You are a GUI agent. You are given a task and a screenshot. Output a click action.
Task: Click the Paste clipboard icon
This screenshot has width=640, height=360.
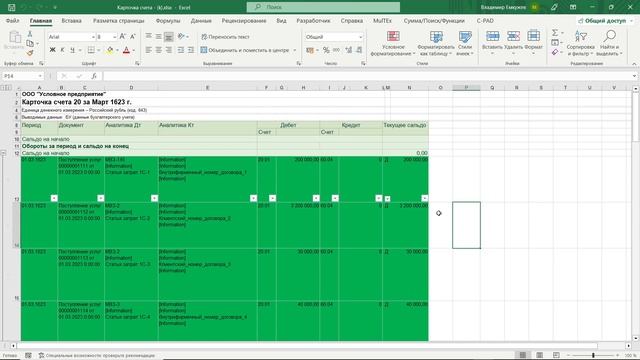[15, 38]
